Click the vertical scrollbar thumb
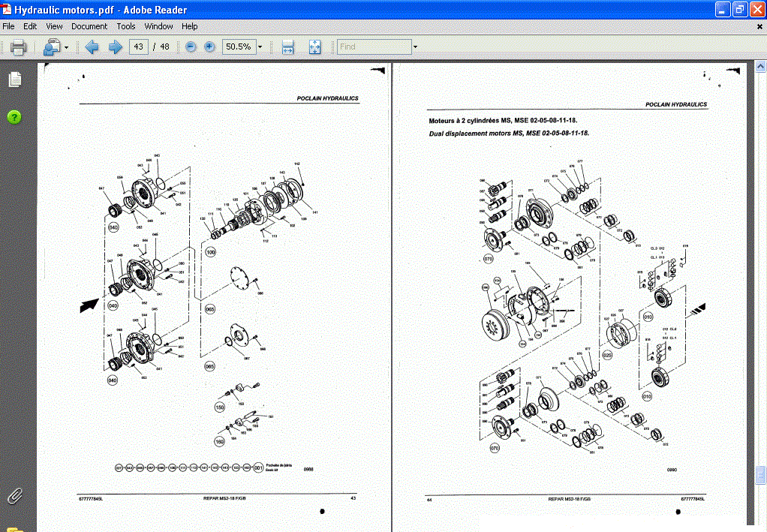 [x=760, y=477]
